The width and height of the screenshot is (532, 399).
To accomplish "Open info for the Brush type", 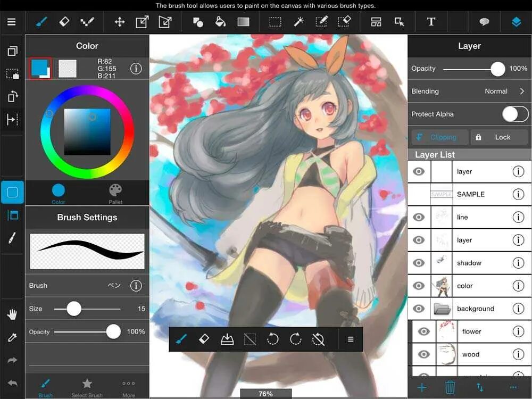I will 136,286.
